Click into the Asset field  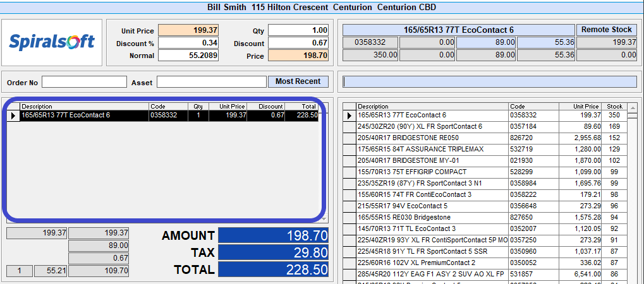[x=212, y=82]
